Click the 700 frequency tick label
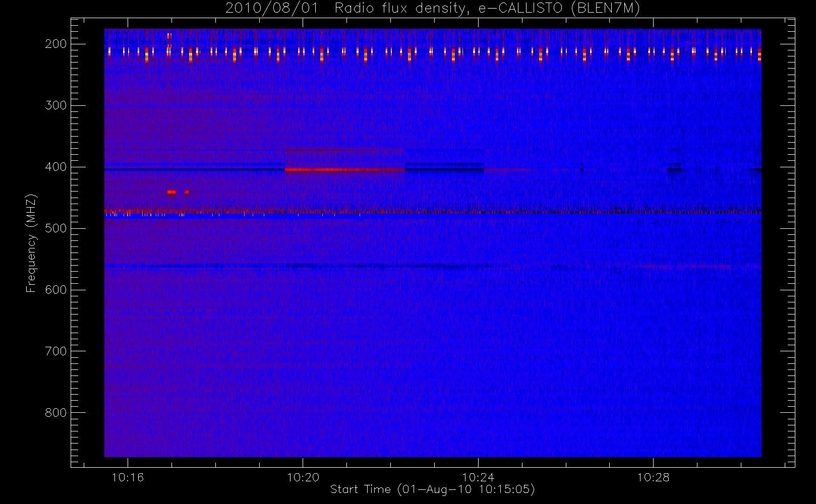 click(x=56, y=351)
